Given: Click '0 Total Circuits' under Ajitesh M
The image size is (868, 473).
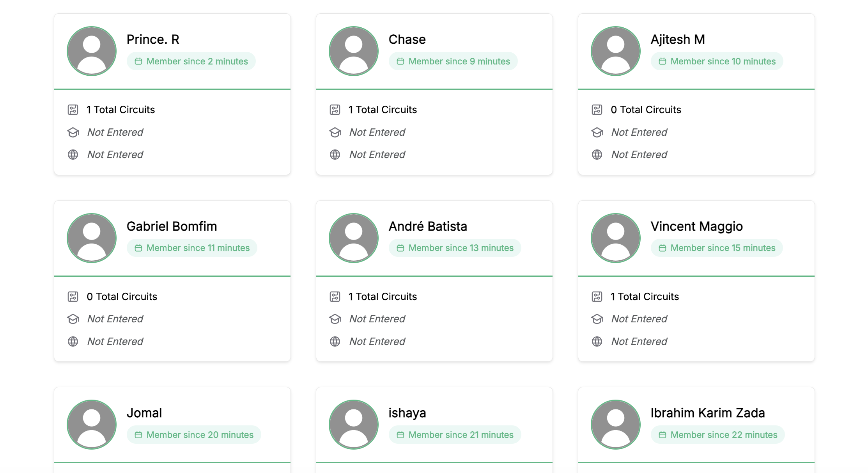Looking at the screenshot, I should pyautogui.click(x=646, y=110).
